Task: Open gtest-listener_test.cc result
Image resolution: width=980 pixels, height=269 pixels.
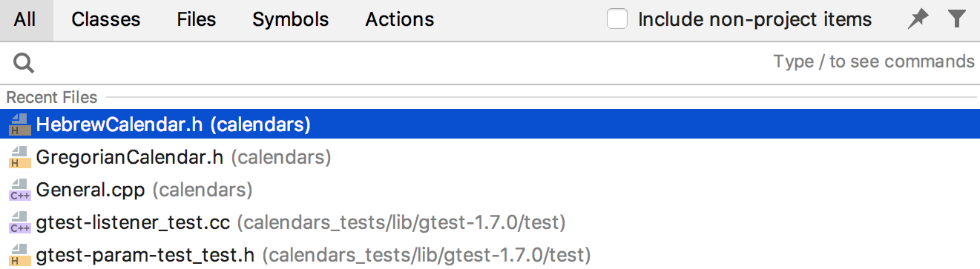Action: pos(490,222)
